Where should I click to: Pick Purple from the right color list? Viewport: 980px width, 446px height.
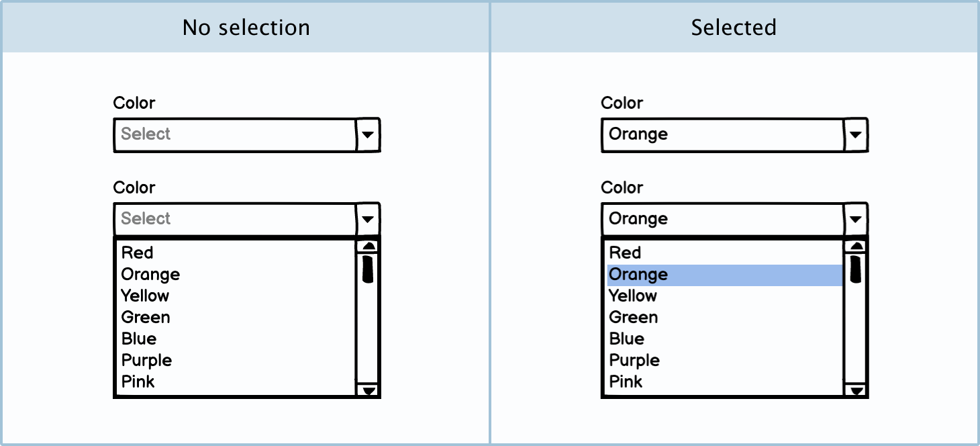(x=634, y=361)
